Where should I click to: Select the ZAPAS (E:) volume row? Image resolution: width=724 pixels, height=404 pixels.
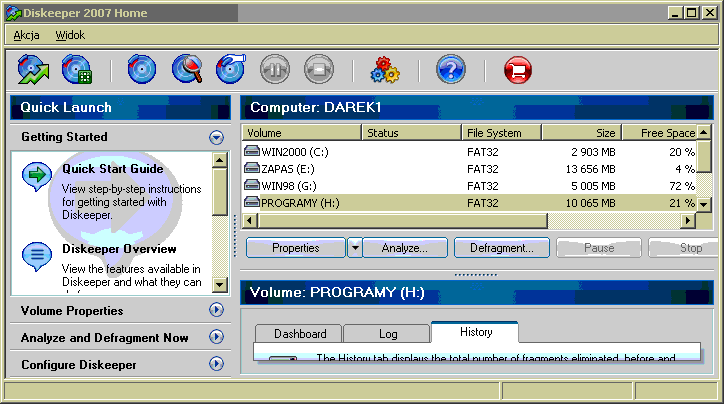point(469,169)
